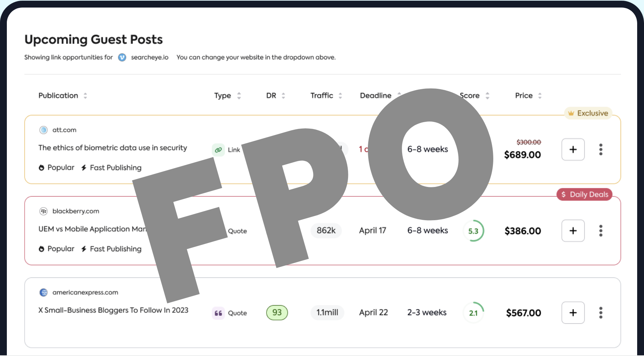
Task: Click the 93 DR badge
Action: click(x=277, y=313)
